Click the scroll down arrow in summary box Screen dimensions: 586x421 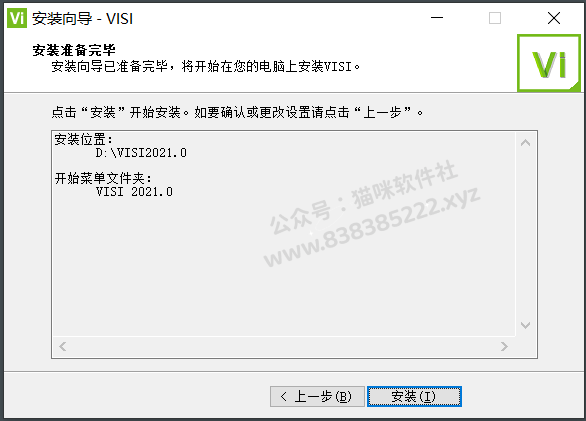click(x=525, y=325)
